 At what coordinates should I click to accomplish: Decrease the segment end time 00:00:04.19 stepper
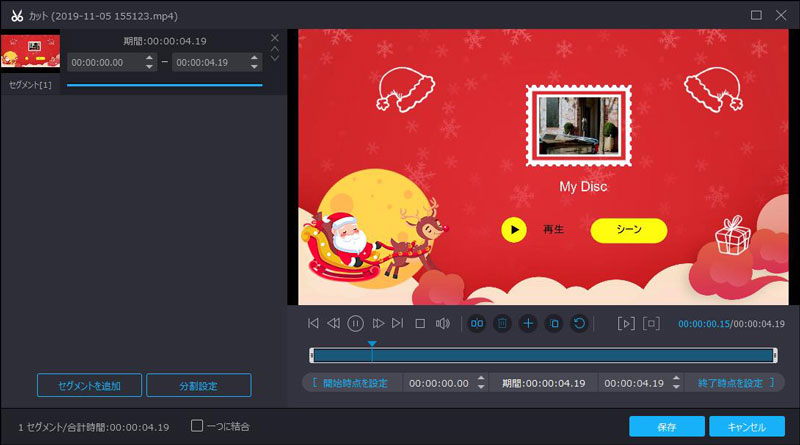click(x=254, y=66)
